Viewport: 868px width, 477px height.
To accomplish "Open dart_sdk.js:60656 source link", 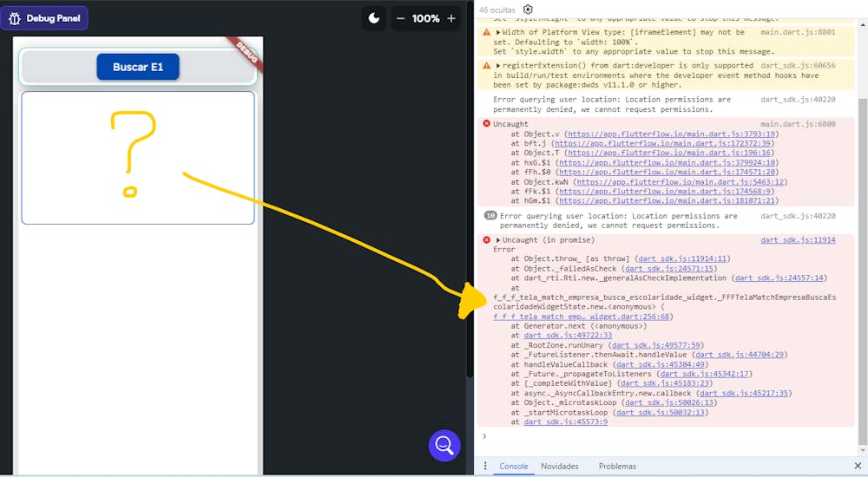I will pyautogui.click(x=798, y=65).
